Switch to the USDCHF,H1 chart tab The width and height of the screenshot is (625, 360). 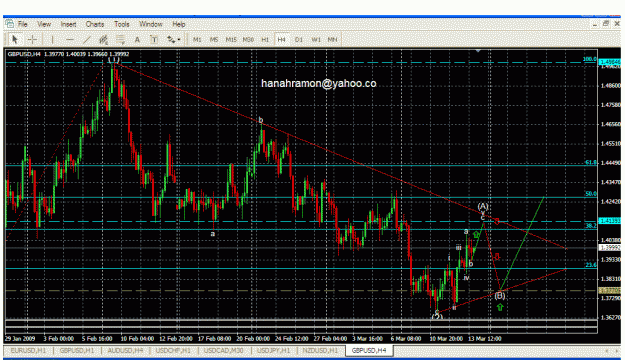173,350
